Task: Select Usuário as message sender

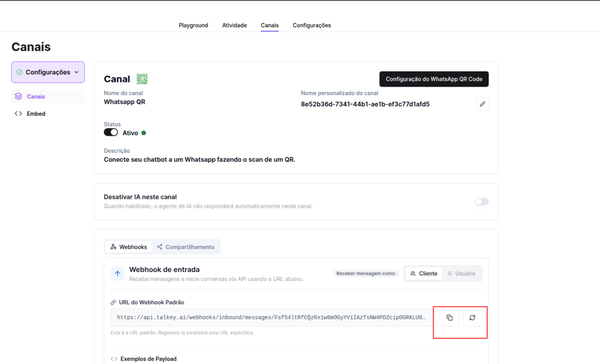Action: [462, 273]
